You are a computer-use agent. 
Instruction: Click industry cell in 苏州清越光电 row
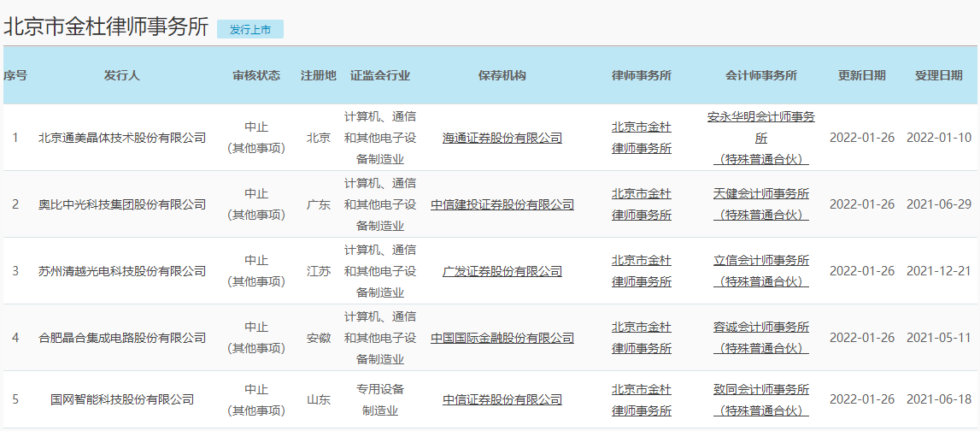pos(380,271)
